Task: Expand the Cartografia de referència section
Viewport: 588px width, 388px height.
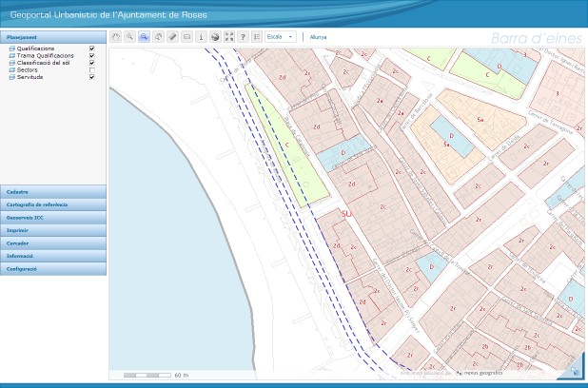Action: click(53, 204)
